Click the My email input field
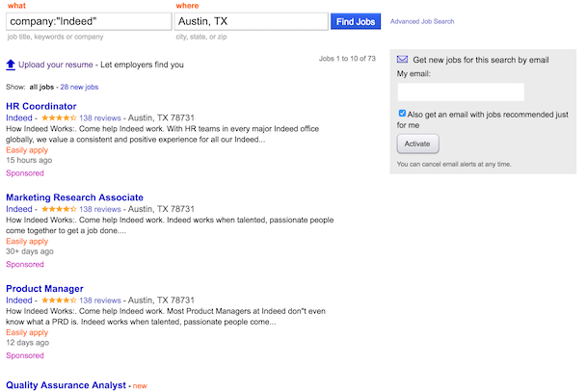The width and height of the screenshot is (586, 392). [x=461, y=91]
